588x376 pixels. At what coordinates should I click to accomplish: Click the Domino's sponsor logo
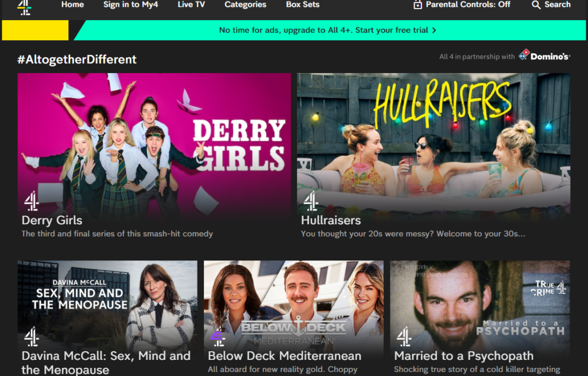point(544,56)
